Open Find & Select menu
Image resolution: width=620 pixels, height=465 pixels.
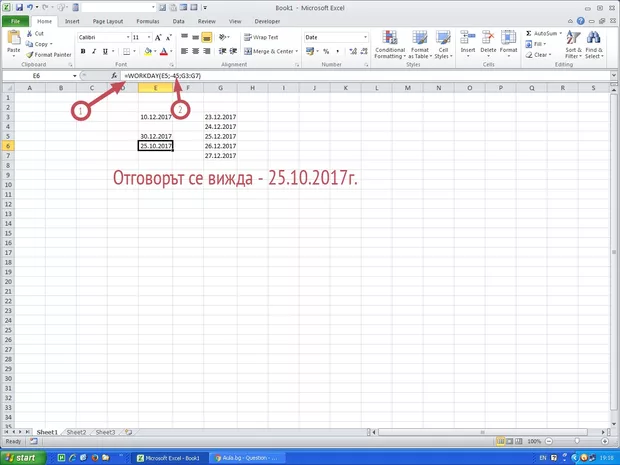coord(594,45)
